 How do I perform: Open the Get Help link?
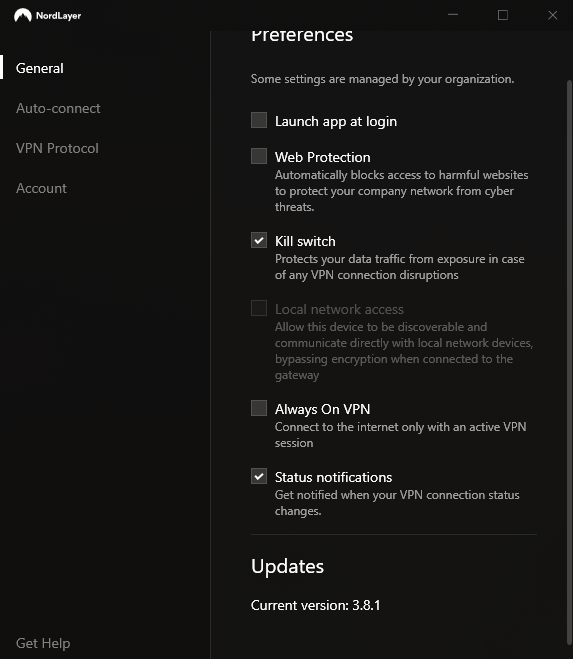click(43, 643)
